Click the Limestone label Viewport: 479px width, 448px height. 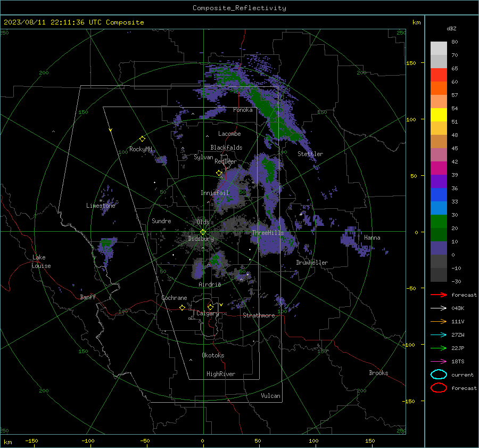point(101,206)
